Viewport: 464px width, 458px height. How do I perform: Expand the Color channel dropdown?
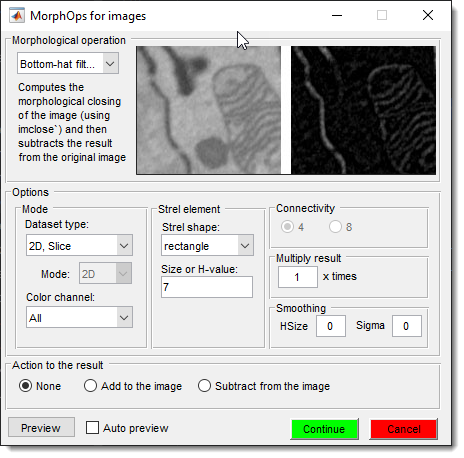coord(79,317)
